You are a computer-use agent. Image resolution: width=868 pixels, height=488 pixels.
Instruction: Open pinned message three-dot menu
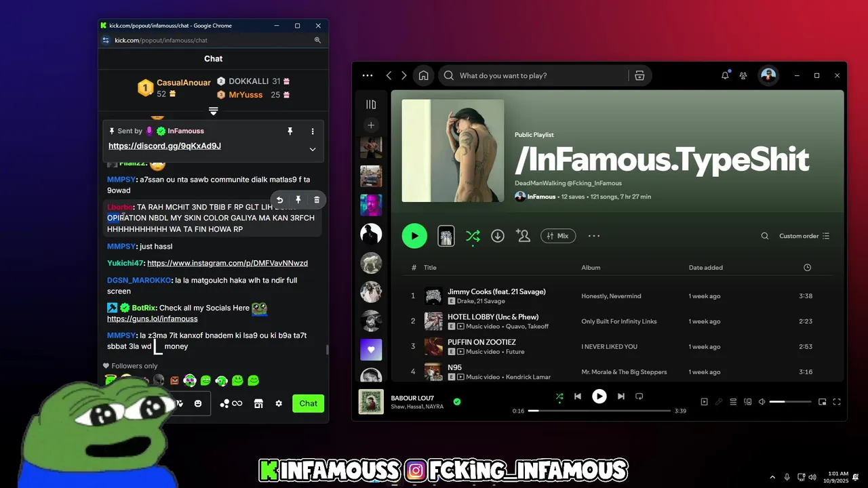tap(313, 131)
